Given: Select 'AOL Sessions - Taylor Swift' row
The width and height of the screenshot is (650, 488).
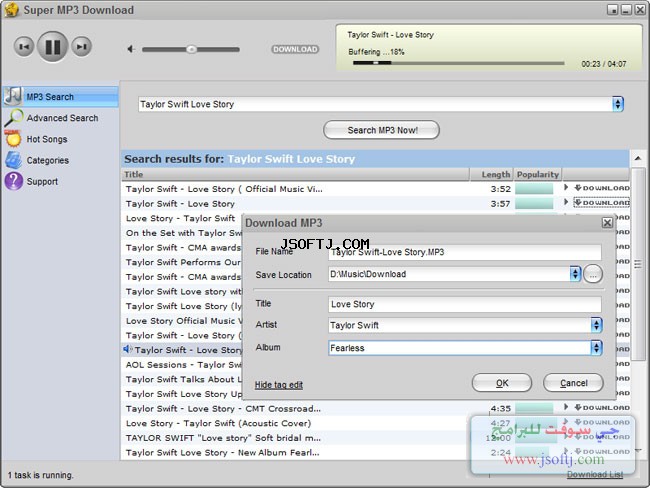Looking at the screenshot, I should tap(182, 365).
